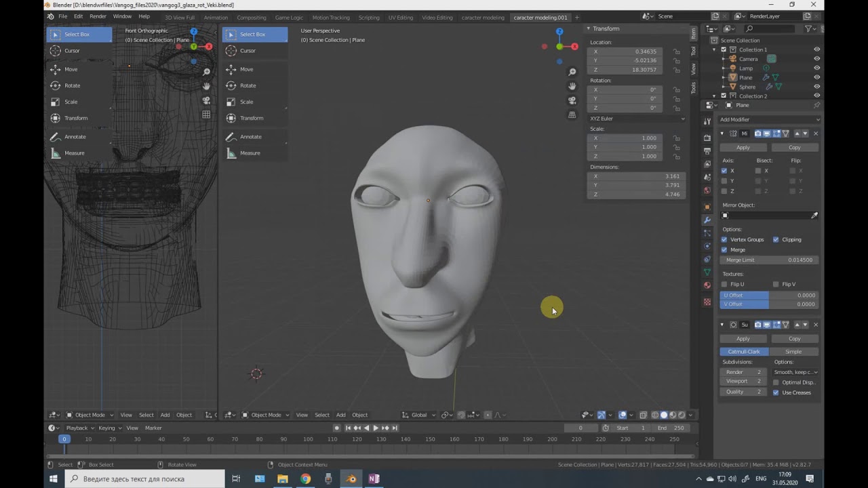Enable the Flip U checkbox
This screenshot has width=868, height=488.
coord(724,284)
